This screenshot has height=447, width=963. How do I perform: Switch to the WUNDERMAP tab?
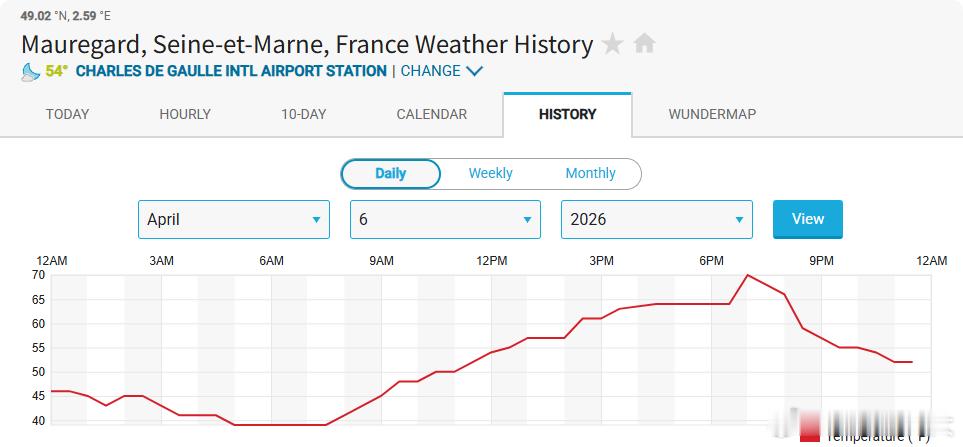712,114
